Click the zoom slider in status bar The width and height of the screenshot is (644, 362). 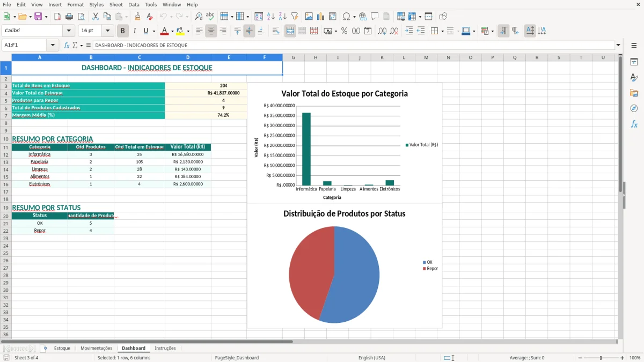[601, 358]
